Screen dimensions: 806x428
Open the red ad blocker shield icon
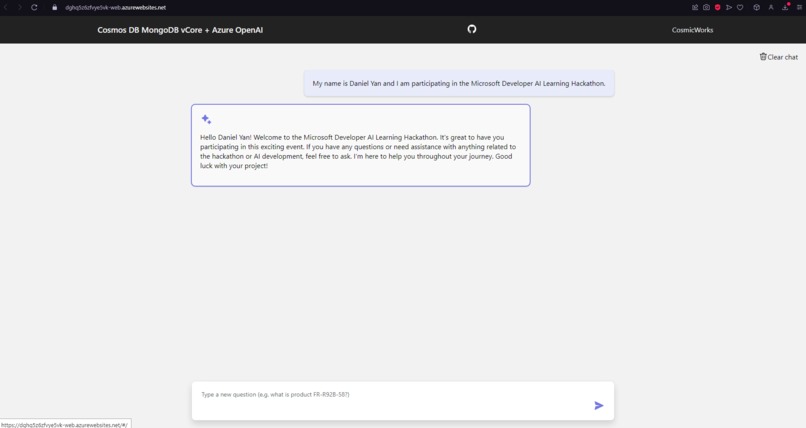tap(718, 7)
